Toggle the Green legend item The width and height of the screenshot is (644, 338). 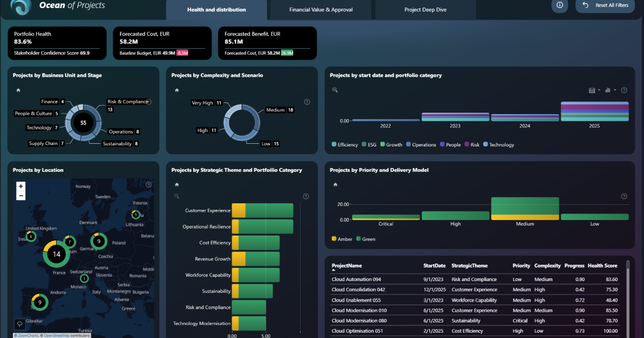coord(365,239)
